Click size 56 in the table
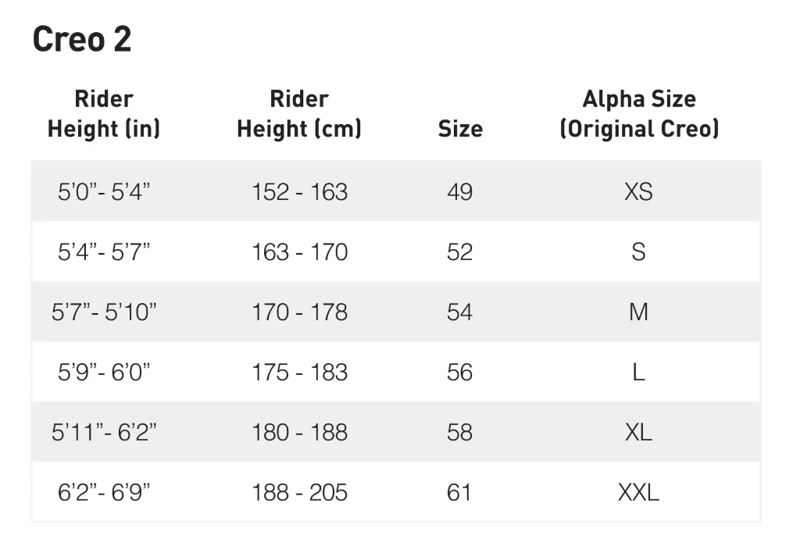The image size is (800, 553). coord(460,372)
